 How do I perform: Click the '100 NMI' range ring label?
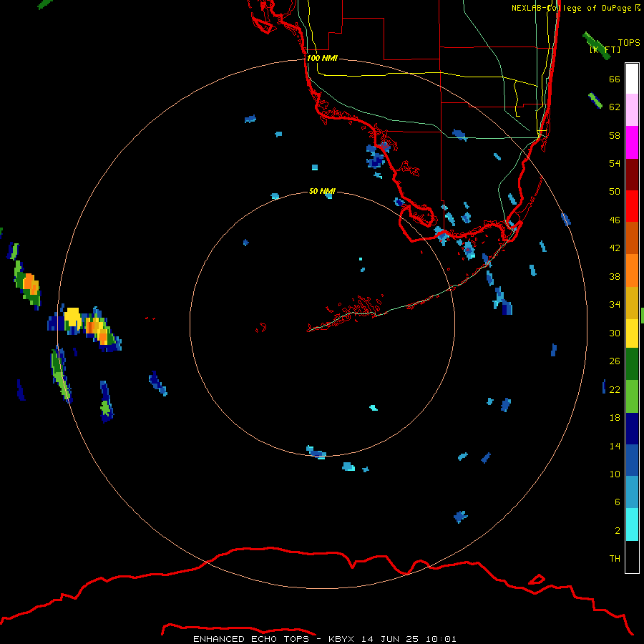tap(322, 58)
